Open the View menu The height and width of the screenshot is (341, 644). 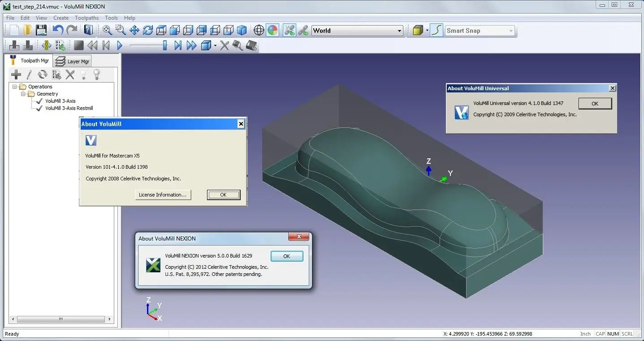41,18
